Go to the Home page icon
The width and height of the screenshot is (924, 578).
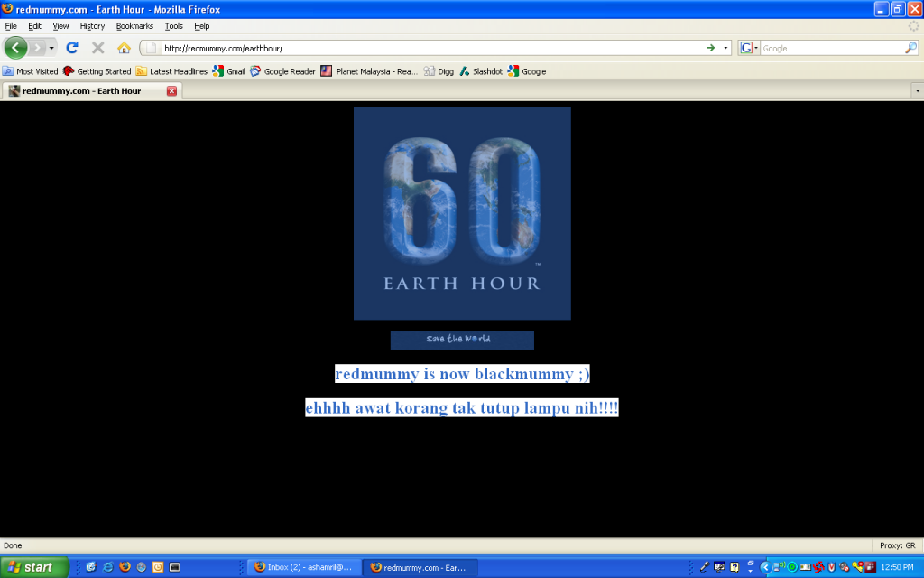pyautogui.click(x=124, y=48)
